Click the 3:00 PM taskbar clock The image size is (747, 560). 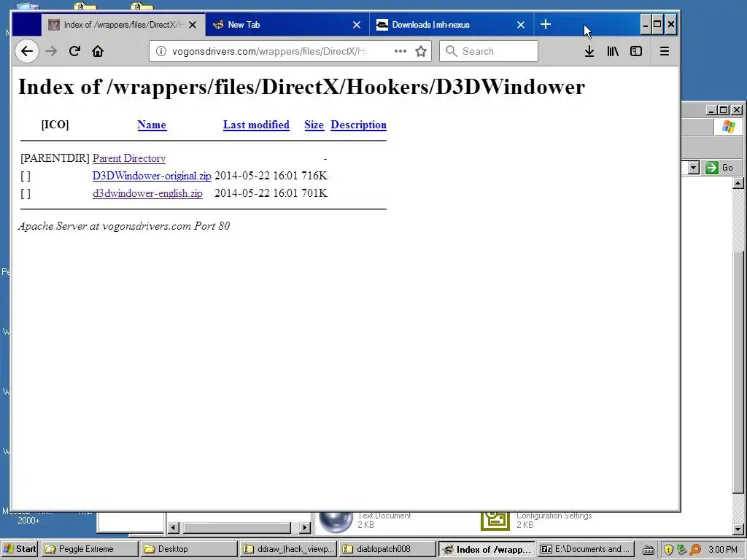(723, 550)
